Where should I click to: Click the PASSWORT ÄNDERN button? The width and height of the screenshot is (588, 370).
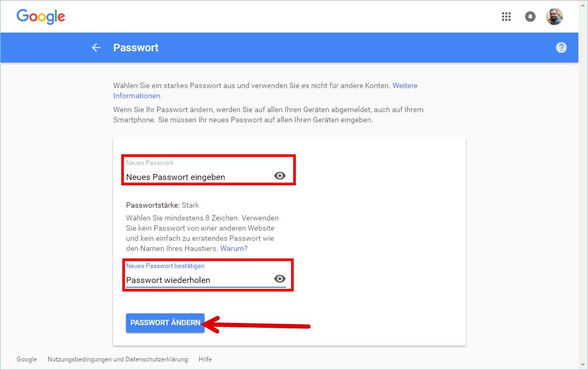coord(166,323)
